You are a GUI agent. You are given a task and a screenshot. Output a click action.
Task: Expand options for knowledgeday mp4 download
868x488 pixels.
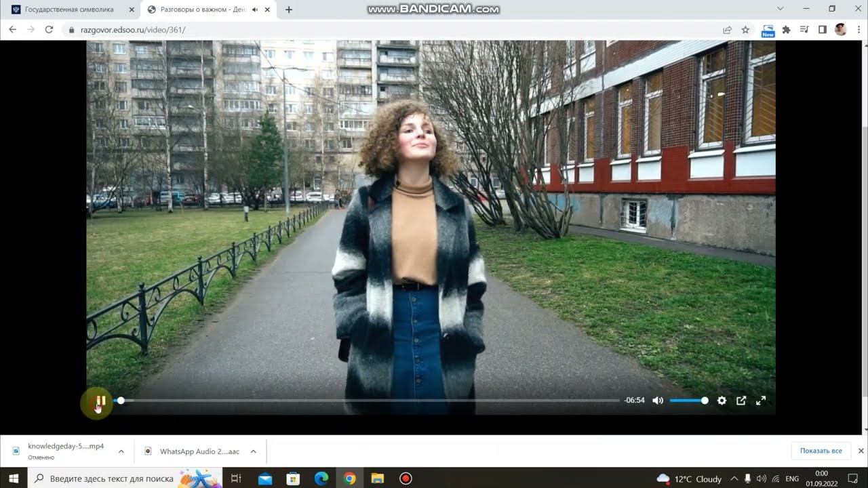click(121, 451)
